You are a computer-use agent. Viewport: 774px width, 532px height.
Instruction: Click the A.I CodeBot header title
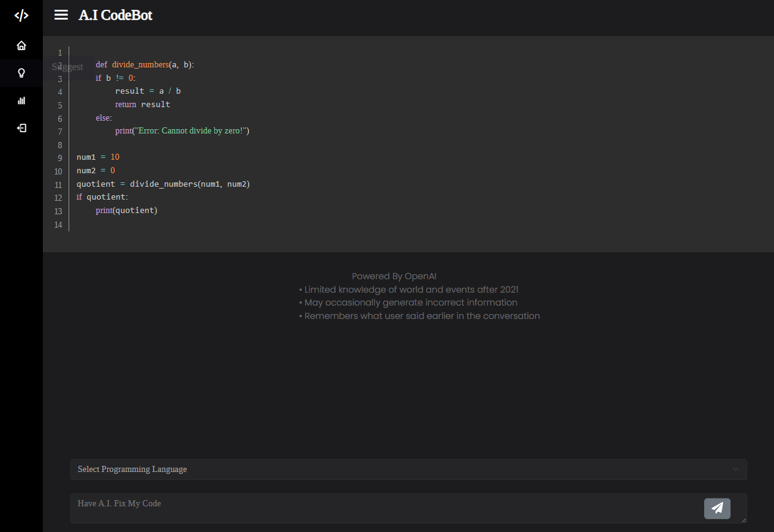115,15
